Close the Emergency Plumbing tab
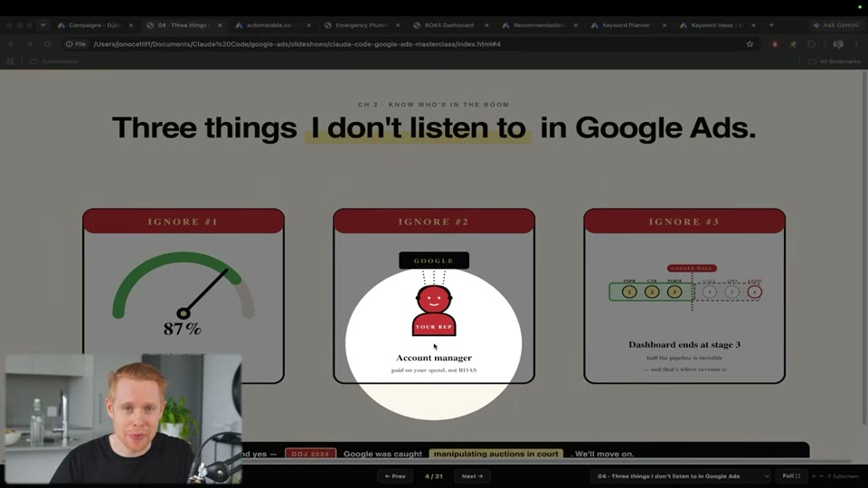The width and height of the screenshot is (868, 488). coord(398,25)
